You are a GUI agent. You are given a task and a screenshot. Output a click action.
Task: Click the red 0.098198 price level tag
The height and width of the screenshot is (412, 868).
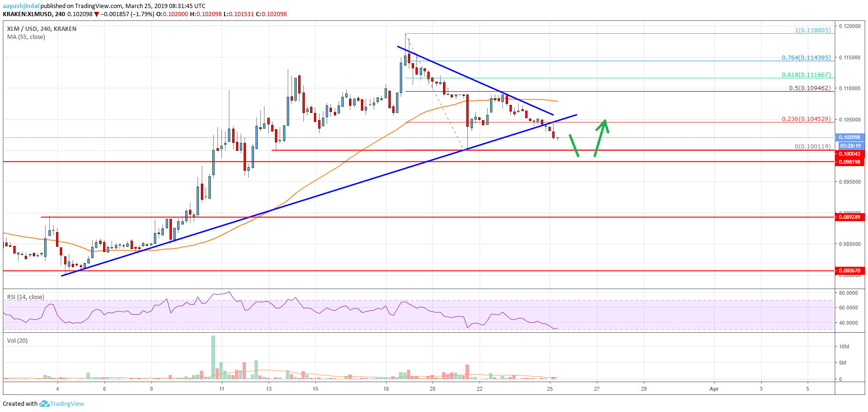point(849,162)
